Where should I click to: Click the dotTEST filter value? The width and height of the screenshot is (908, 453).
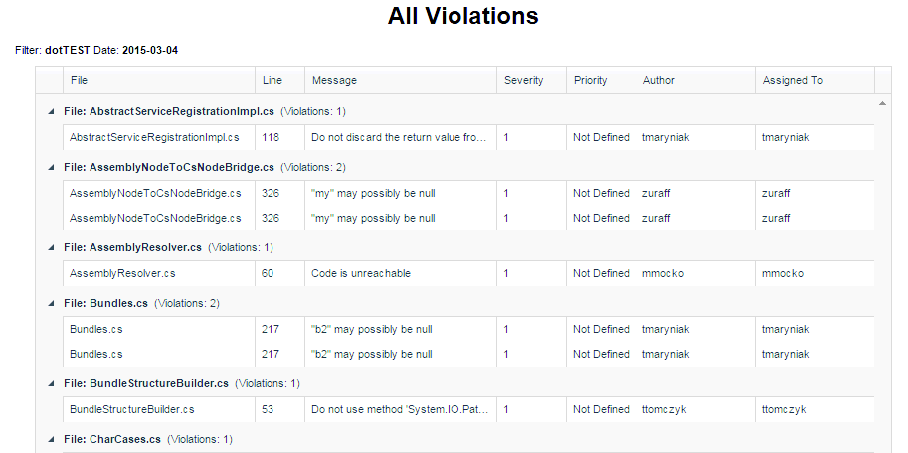click(x=68, y=51)
